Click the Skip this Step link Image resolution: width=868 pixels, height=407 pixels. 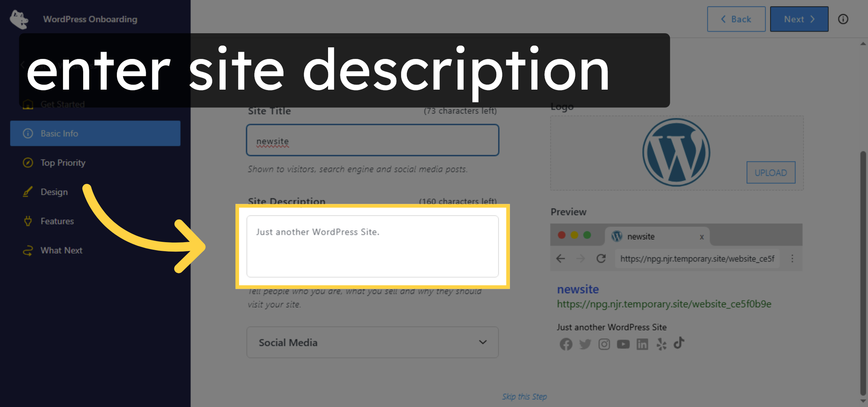coord(524,396)
